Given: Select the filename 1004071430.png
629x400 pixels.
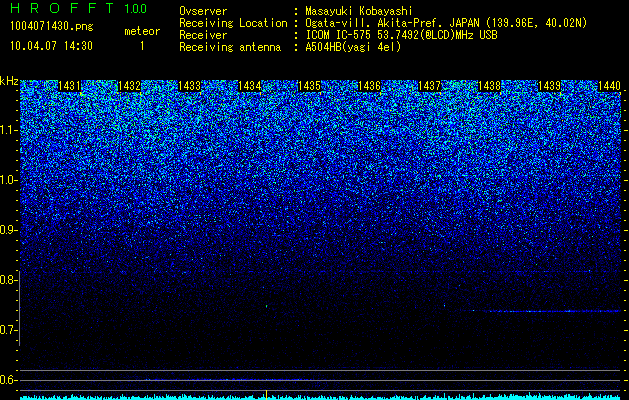Looking at the screenshot, I should [x=51, y=26].
